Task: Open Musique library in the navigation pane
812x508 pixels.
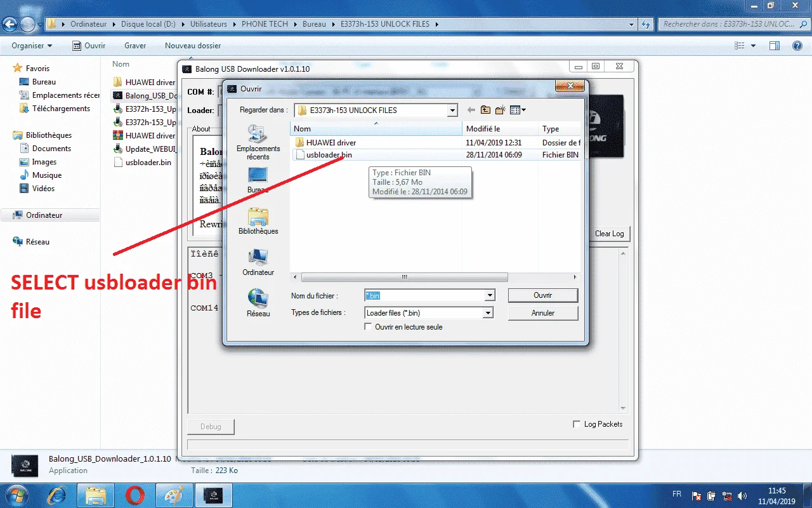Action: pyautogui.click(x=41, y=175)
